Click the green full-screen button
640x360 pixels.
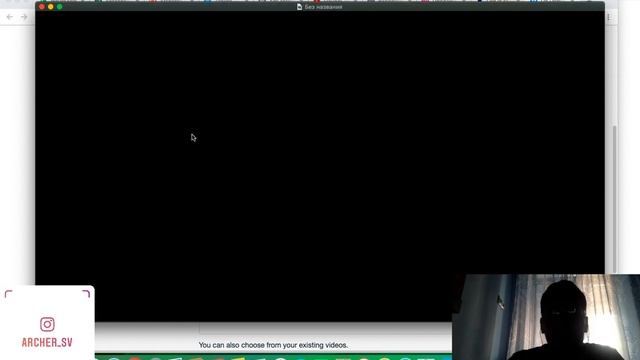click(60, 7)
